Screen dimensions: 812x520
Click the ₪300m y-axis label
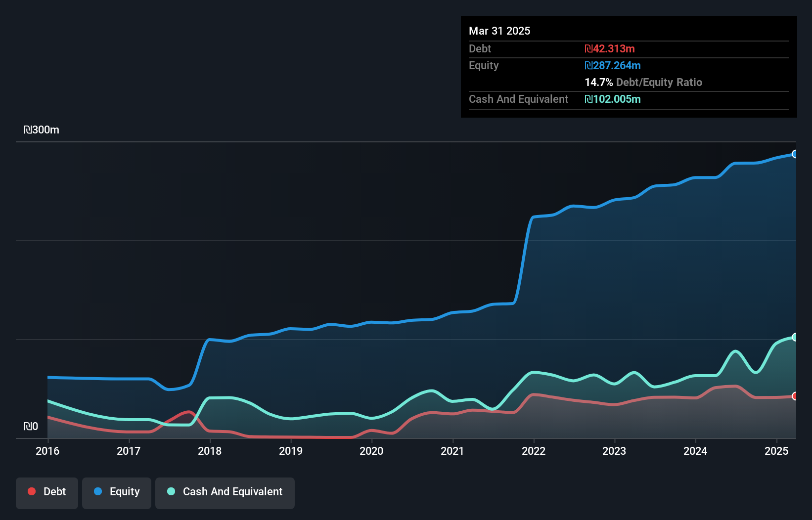click(x=42, y=130)
